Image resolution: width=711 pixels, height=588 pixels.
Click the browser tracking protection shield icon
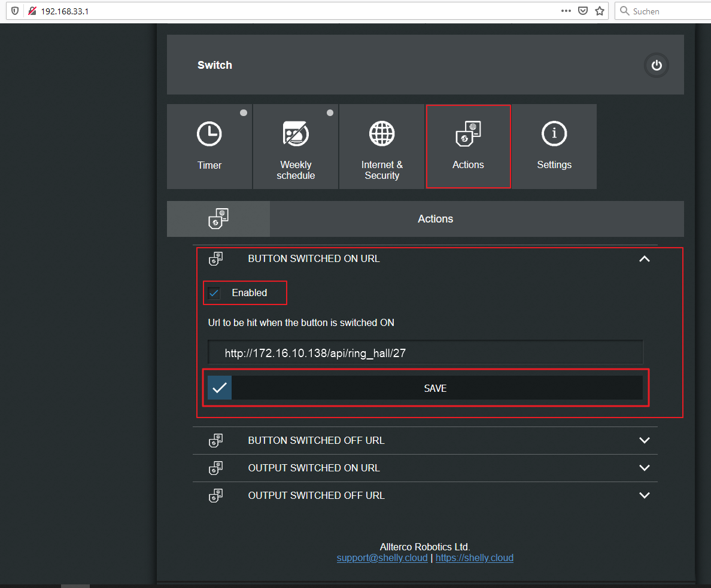pyautogui.click(x=15, y=11)
